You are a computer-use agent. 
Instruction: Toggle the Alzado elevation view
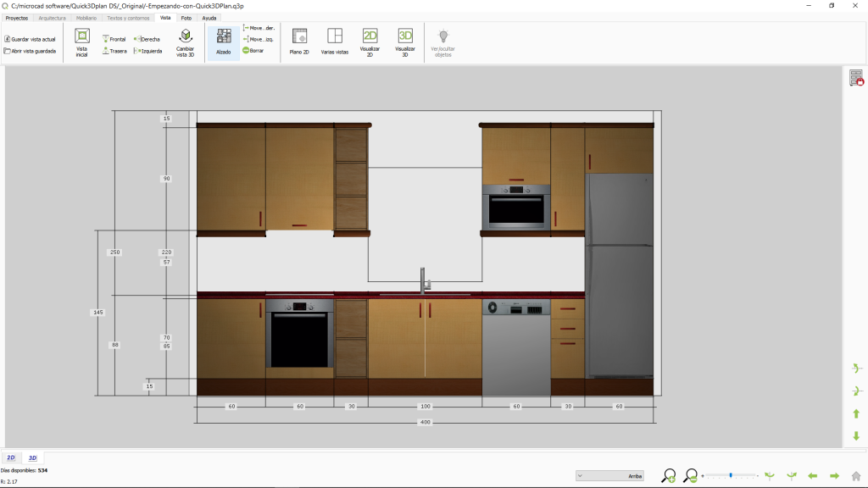[224, 37]
